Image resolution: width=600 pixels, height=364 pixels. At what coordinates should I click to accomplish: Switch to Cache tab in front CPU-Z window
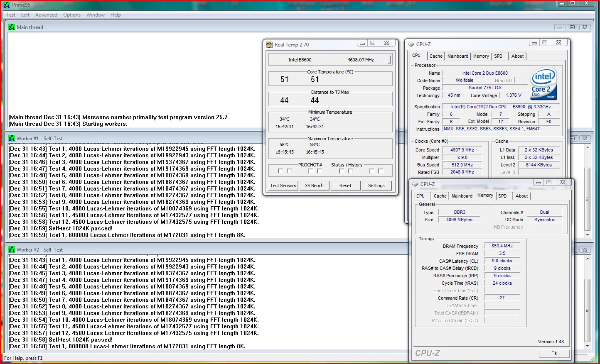coord(440,196)
